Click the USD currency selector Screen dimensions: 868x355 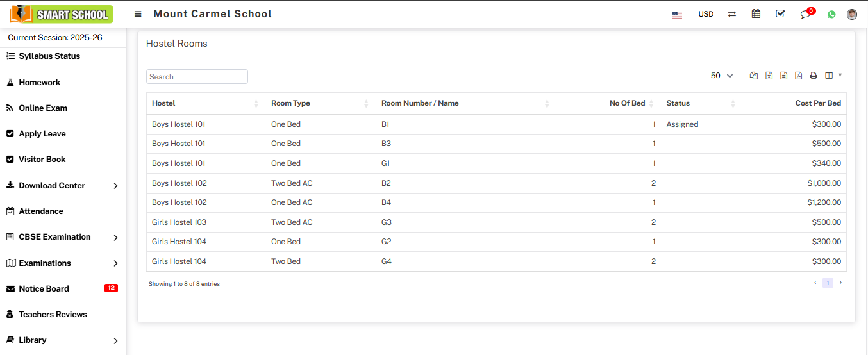click(705, 14)
